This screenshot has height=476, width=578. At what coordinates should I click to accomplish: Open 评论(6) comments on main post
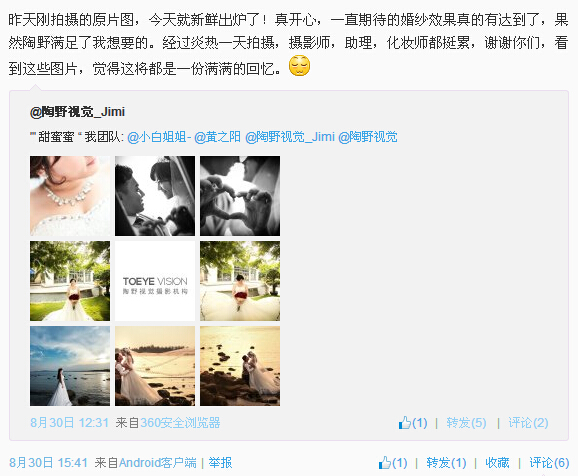[549, 462]
